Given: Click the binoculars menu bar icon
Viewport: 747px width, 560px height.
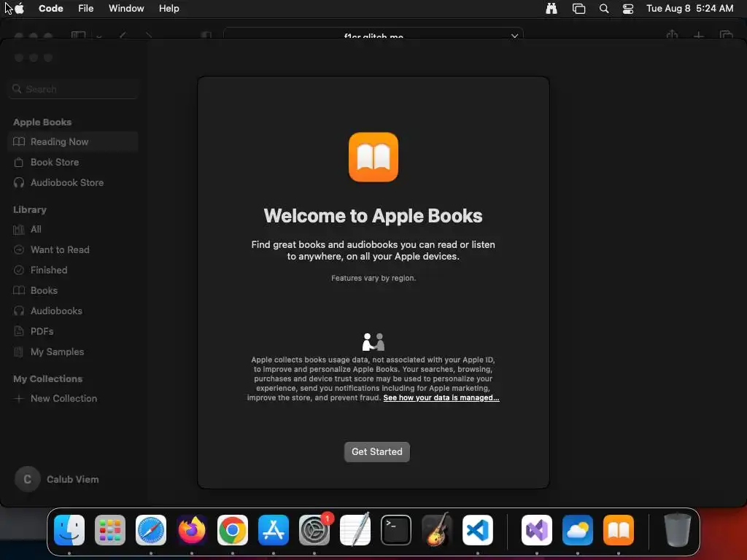Looking at the screenshot, I should 551,8.
